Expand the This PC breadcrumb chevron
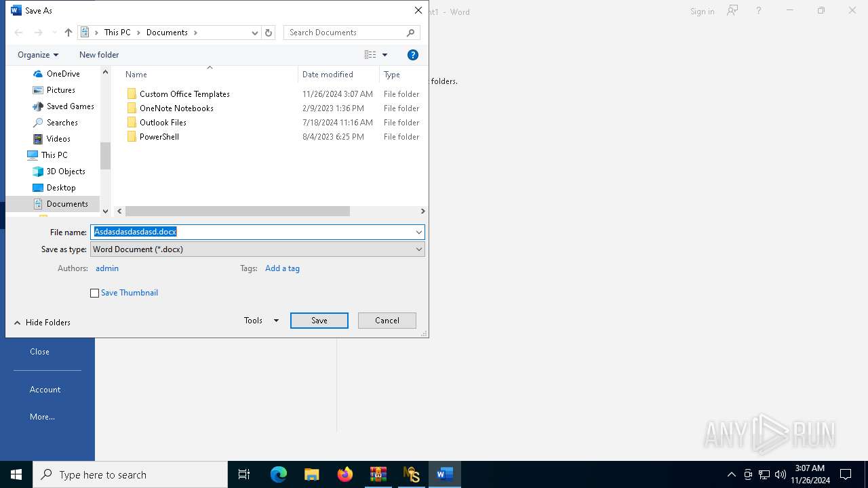The height and width of the screenshot is (488, 868). coord(138,33)
